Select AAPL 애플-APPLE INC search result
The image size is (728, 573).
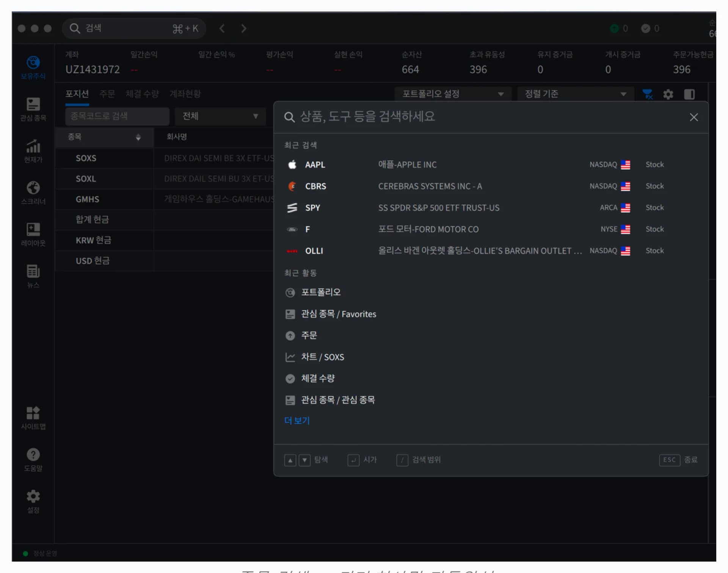click(x=491, y=164)
